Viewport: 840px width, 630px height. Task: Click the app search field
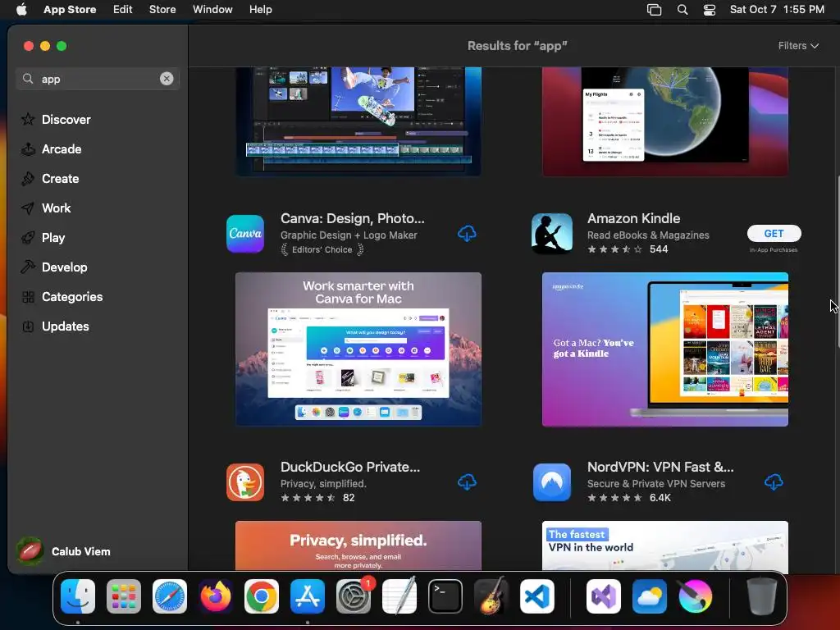(97, 79)
